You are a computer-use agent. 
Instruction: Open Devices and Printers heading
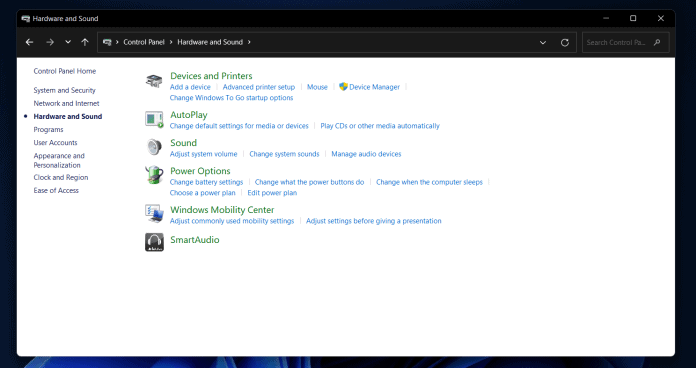(211, 76)
